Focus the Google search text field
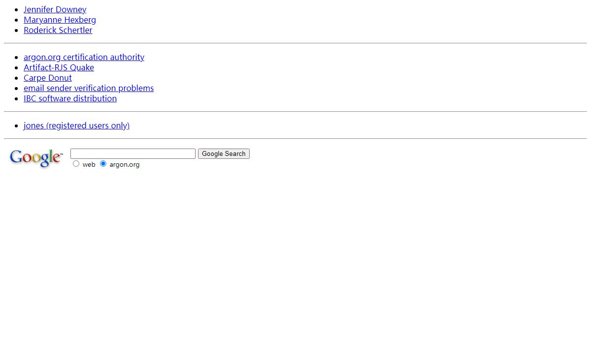 pyautogui.click(x=133, y=154)
